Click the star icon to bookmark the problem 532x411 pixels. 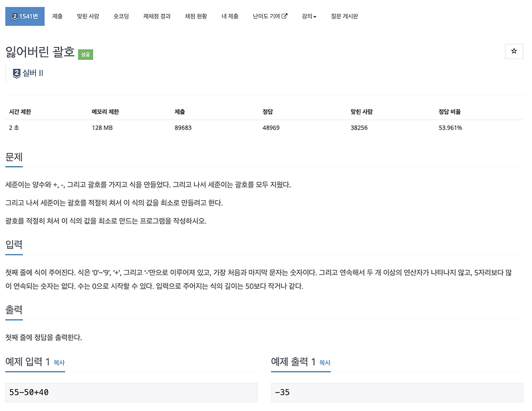[x=513, y=49]
